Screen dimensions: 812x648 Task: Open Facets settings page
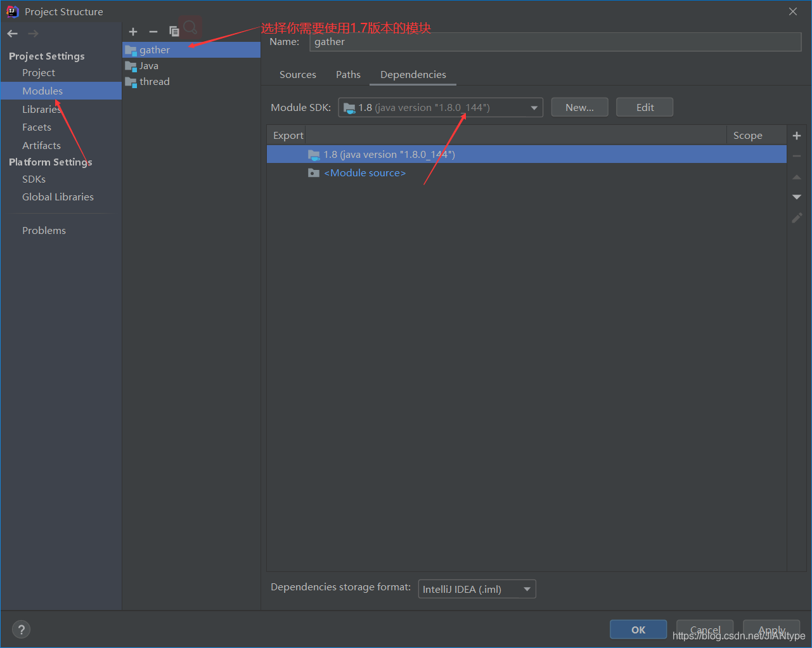[37, 127]
